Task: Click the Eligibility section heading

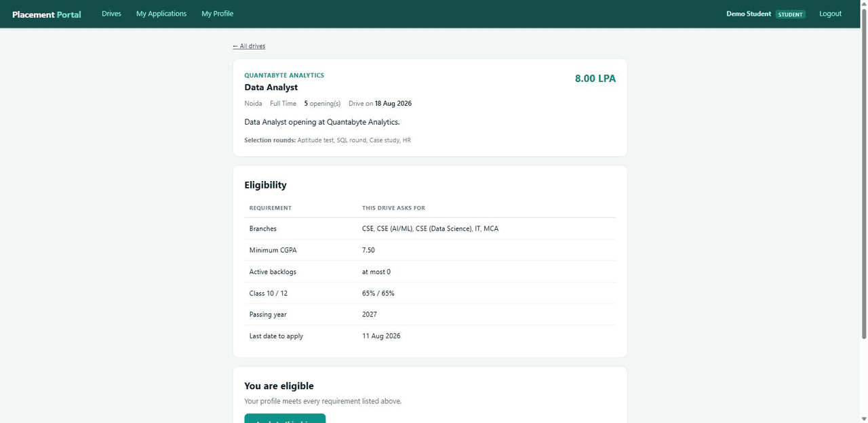Action: tap(265, 185)
